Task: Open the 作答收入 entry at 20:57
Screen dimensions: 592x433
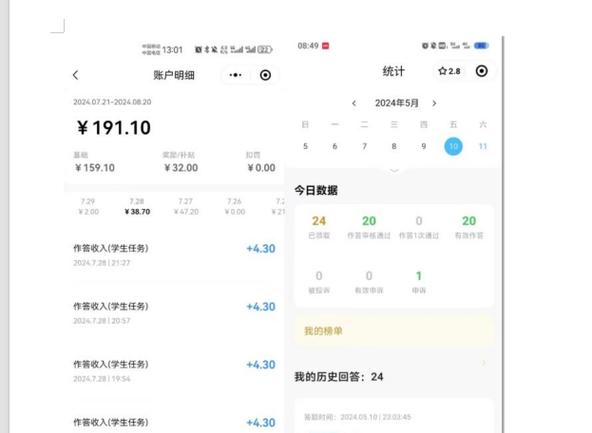Action: point(174,313)
